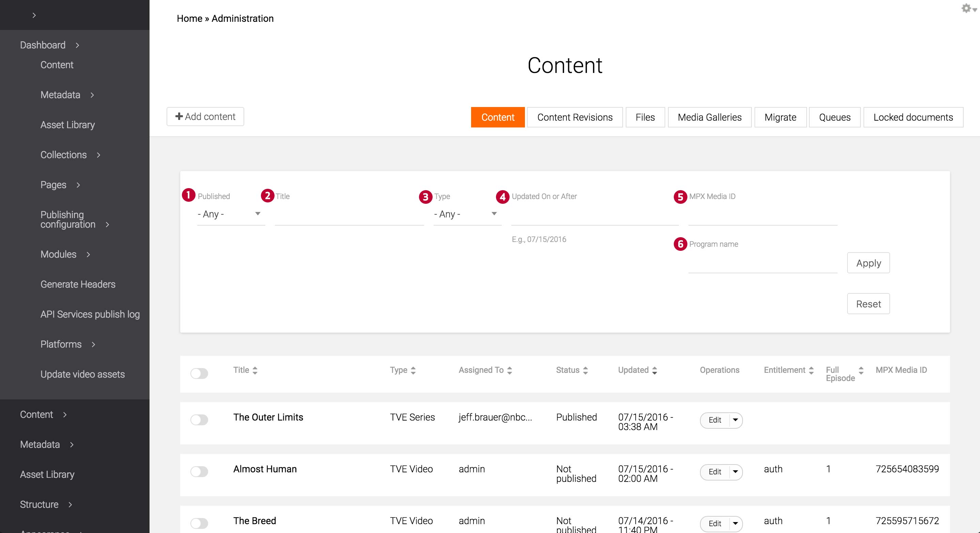Image resolution: width=980 pixels, height=533 pixels.
Task: Open the Media Galleries tab
Action: pos(709,117)
